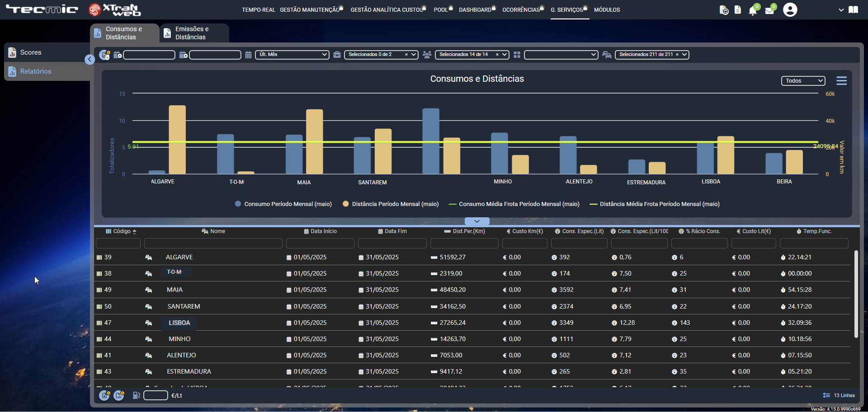Click the second export icon in the bottom bar
This screenshot has height=412, width=868.
119,396
